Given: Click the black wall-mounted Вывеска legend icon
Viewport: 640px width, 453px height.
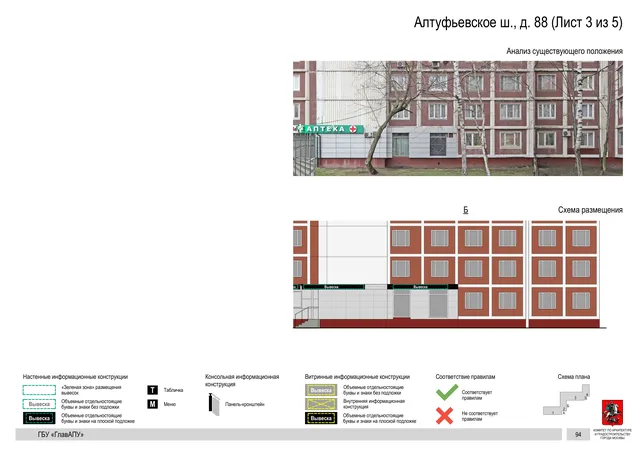Looking at the screenshot, I should coord(39,418).
